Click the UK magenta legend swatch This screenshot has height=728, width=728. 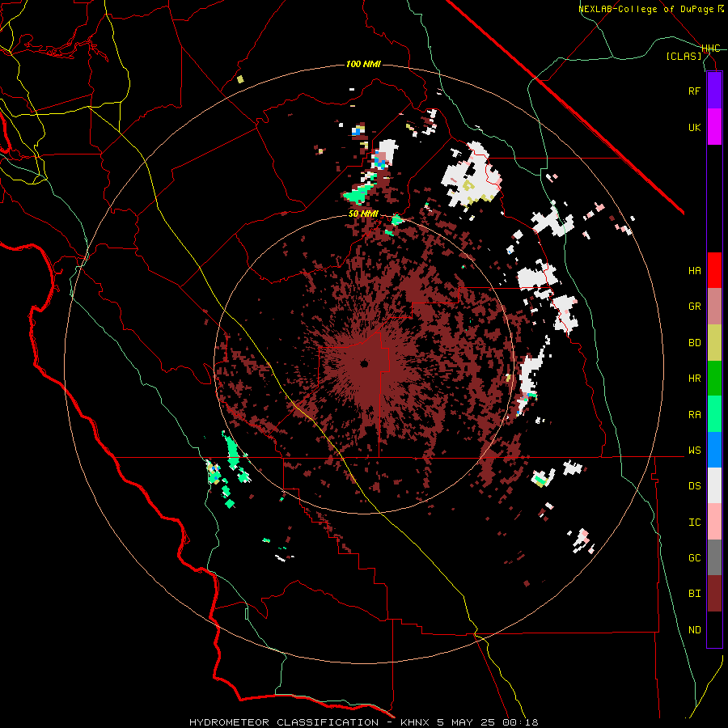[714, 127]
